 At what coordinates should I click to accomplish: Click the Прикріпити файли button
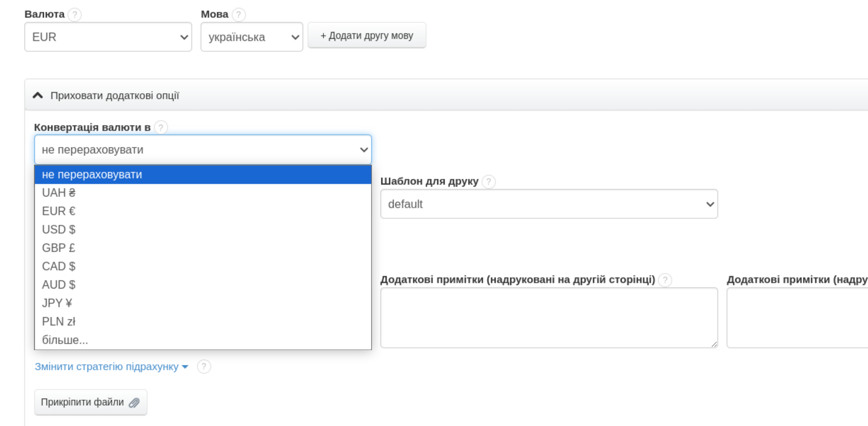tap(91, 402)
